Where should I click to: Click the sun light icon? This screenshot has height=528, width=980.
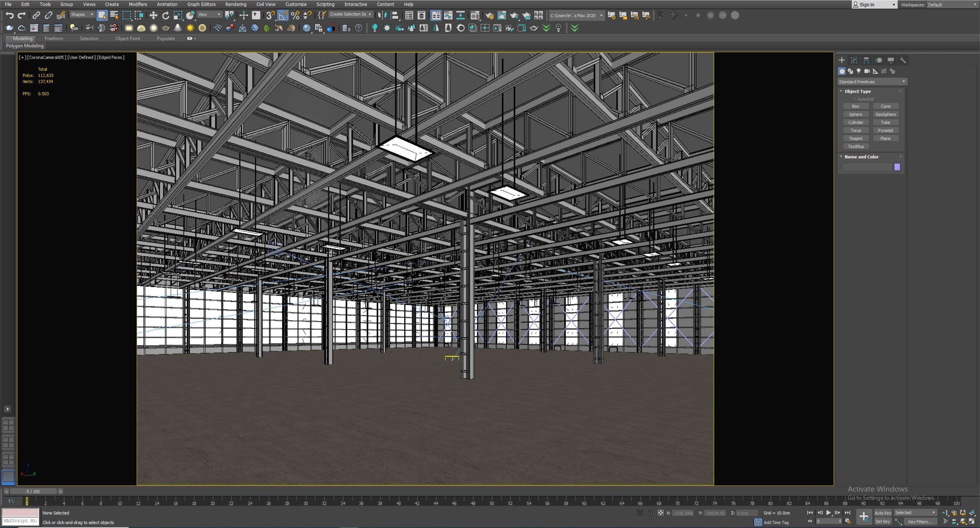pyautogui.click(x=190, y=28)
